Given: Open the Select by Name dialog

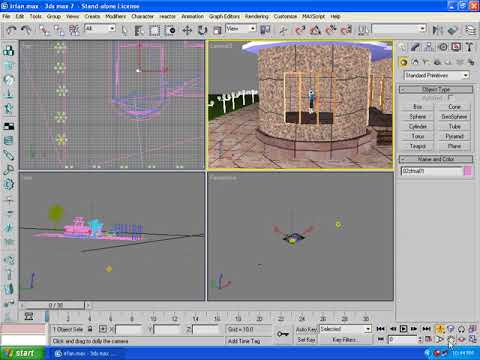Looking at the screenshot, I should point(139,31).
